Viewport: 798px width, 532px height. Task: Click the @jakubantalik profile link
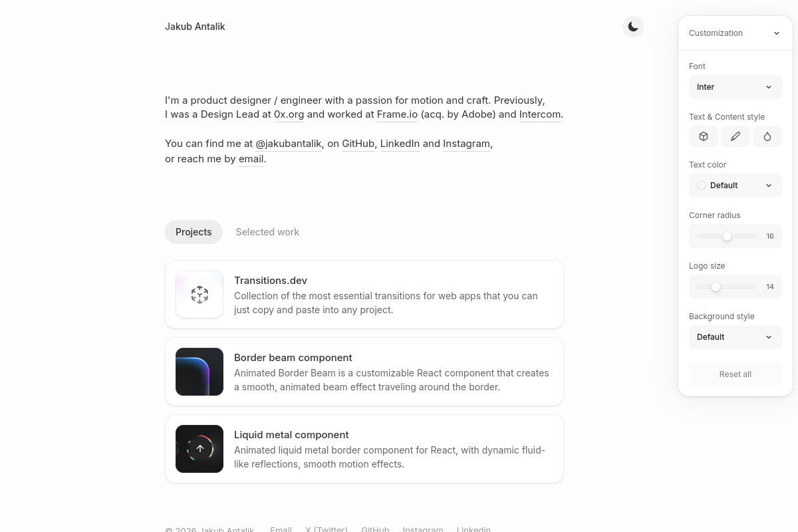click(289, 144)
